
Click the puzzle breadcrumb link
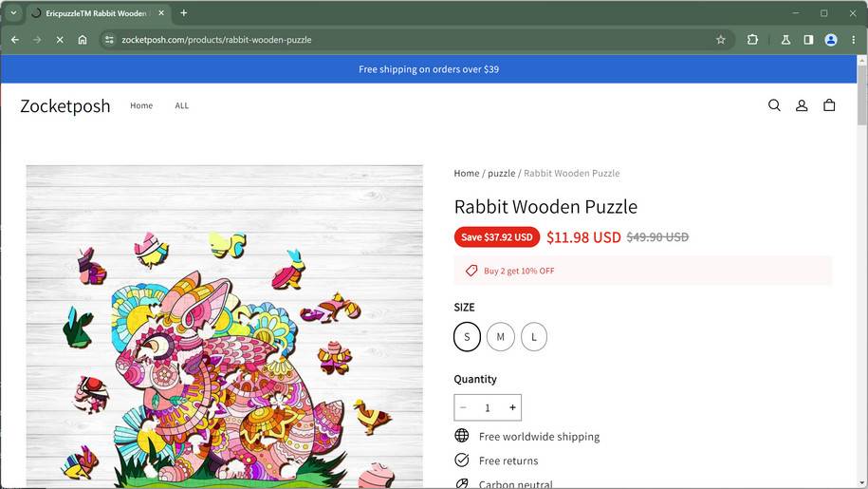501,173
